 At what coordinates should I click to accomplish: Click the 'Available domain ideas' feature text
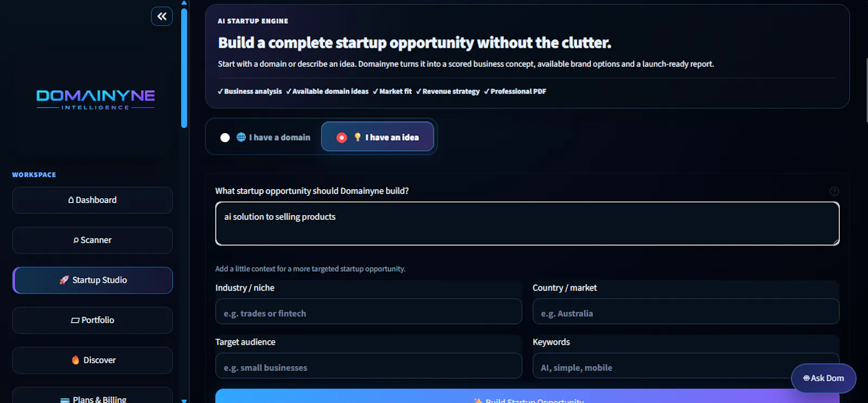[x=330, y=91]
